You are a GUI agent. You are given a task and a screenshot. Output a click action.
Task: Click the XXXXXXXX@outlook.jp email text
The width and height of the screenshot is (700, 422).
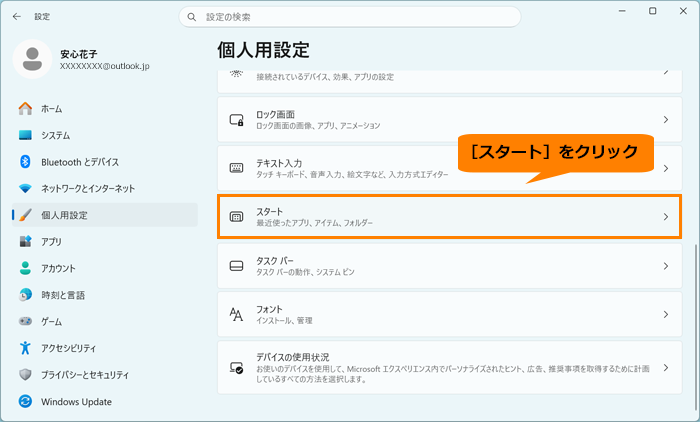[104, 66]
